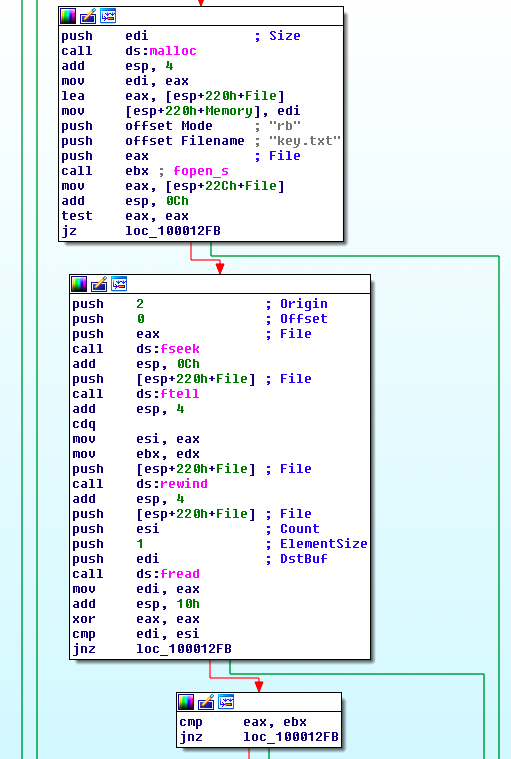
Task: Click the group-nodes icon of the cmp eax, ebx block
Action: pyautogui.click(x=226, y=702)
